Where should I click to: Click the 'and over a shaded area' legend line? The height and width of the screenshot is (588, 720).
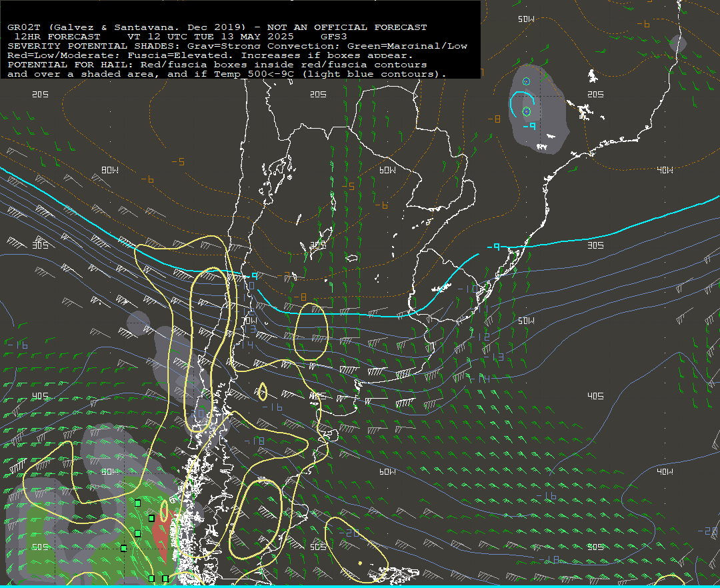click(227, 74)
